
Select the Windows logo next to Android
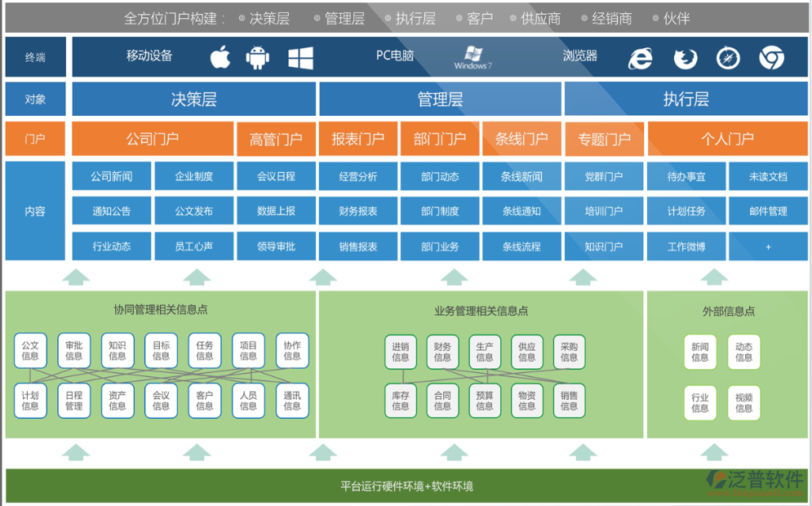[x=299, y=57]
